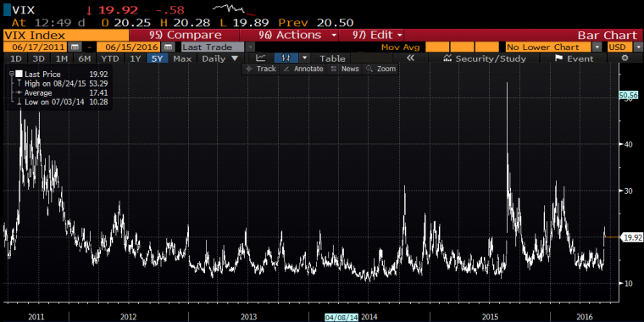Select Max time range
The width and height of the screenshot is (644, 322).
(x=182, y=58)
